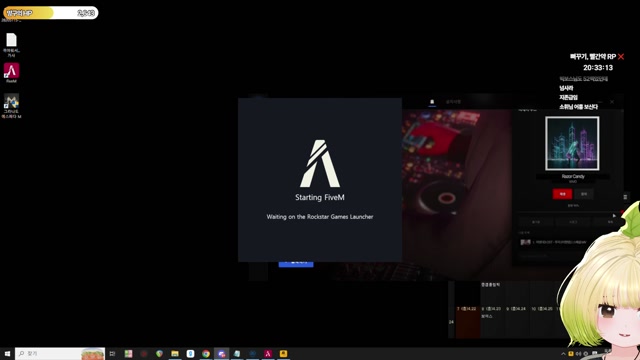Screen dimensions: 640x360
Task: Open the white square blue-logo taskbar icon
Action: pos(190,354)
